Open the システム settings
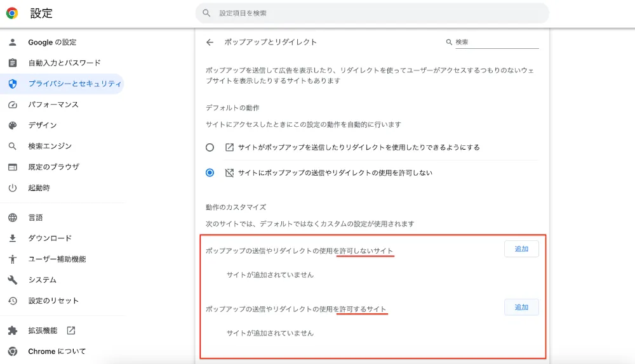This screenshot has height=364, width=635. (x=42, y=280)
